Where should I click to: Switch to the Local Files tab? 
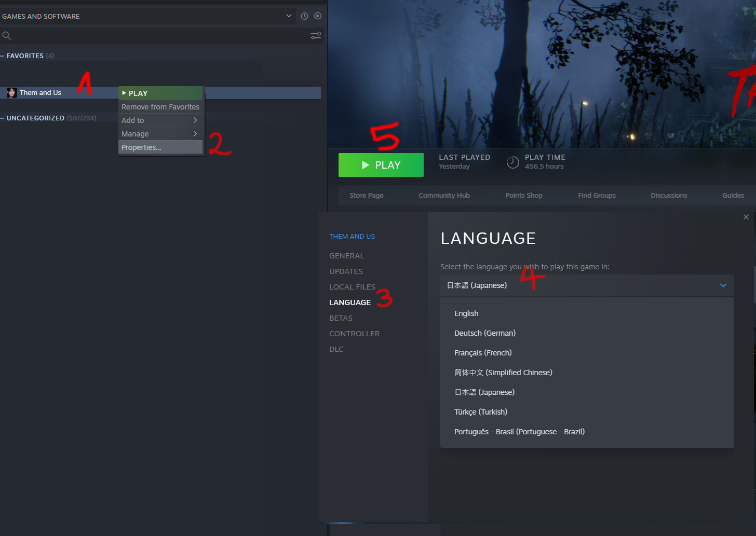coord(352,287)
